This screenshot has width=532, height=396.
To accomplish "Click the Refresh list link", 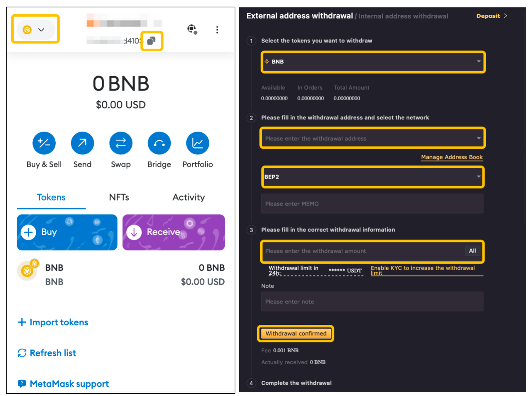I will [x=47, y=353].
